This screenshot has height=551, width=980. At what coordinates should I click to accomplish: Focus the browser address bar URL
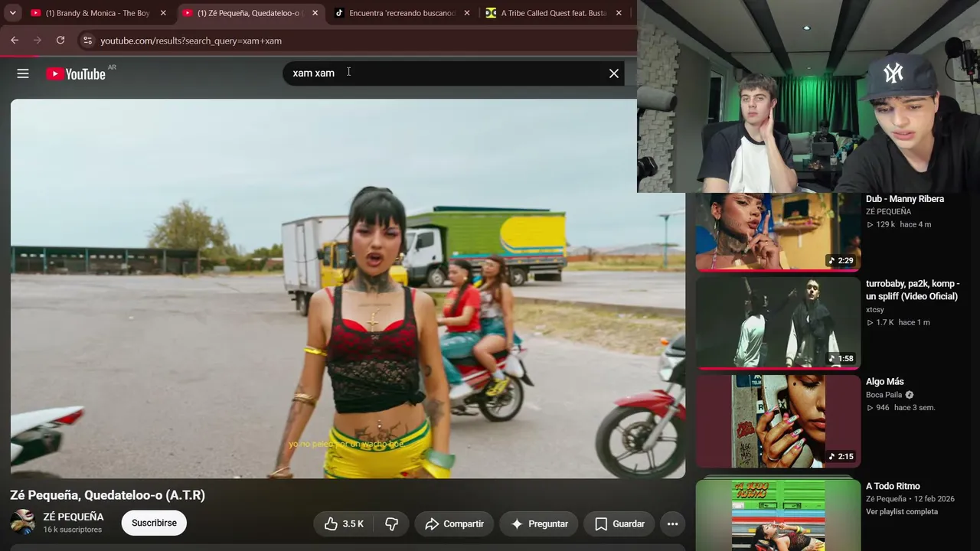click(191, 41)
